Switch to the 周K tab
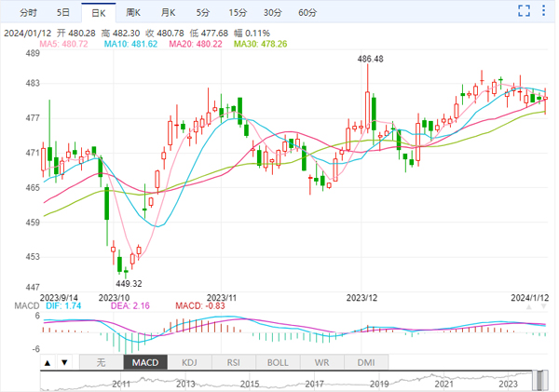The image size is (559, 392). click(133, 13)
